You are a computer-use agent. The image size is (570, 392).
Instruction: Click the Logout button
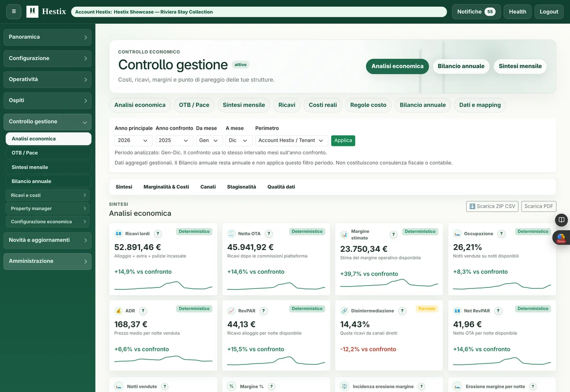[549, 12]
